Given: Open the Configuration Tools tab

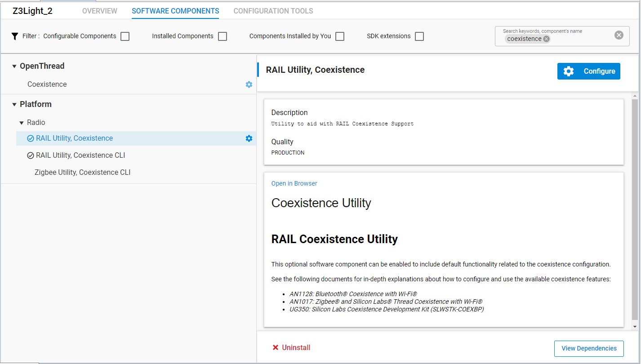Looking at the screenshot, I should [273, 11].
